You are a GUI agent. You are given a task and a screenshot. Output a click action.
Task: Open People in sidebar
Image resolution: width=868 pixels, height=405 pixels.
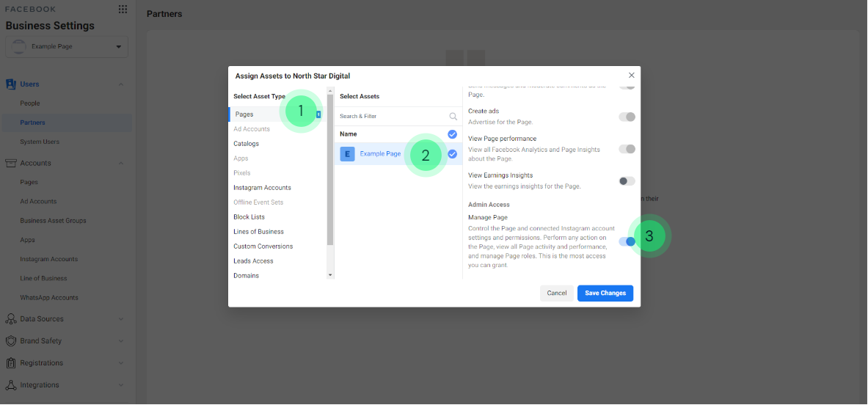(x=30, y=103)
